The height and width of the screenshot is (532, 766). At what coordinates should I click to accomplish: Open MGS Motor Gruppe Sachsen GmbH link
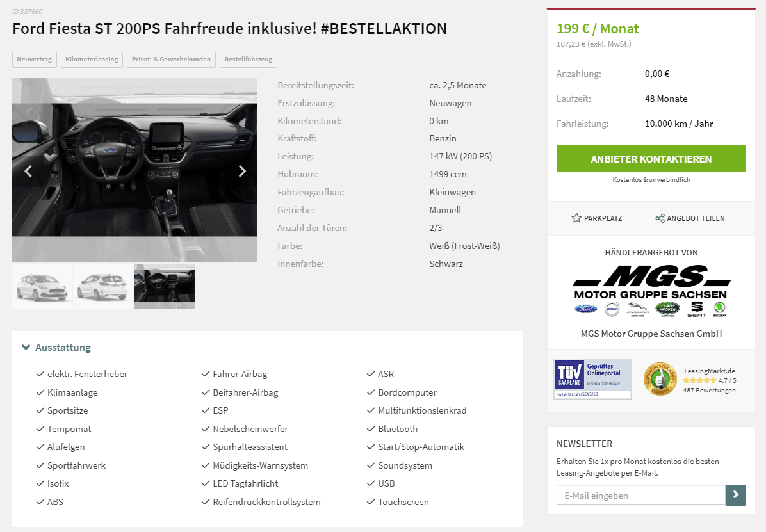point(651,334)
